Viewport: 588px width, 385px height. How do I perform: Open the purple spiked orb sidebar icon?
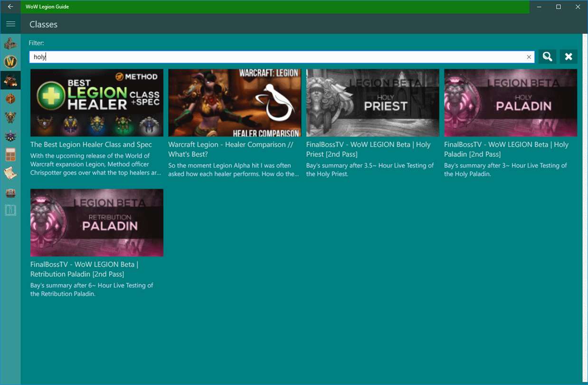click(10, 136)
